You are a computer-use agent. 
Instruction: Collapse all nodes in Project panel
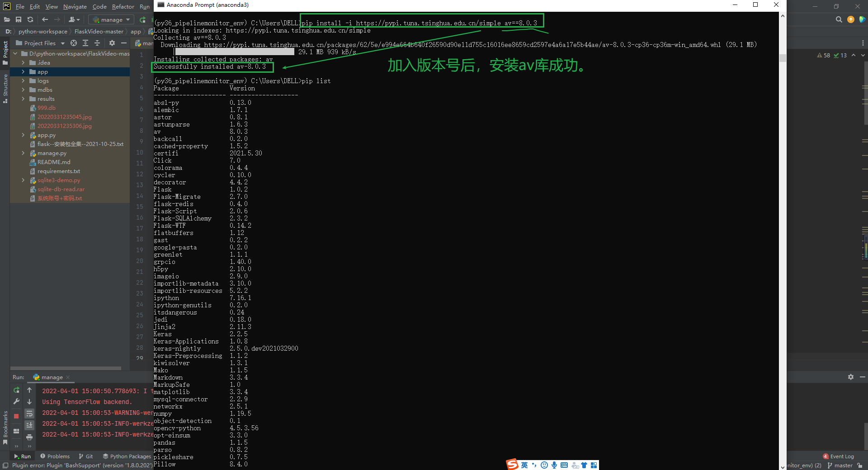tap(97, 44)
